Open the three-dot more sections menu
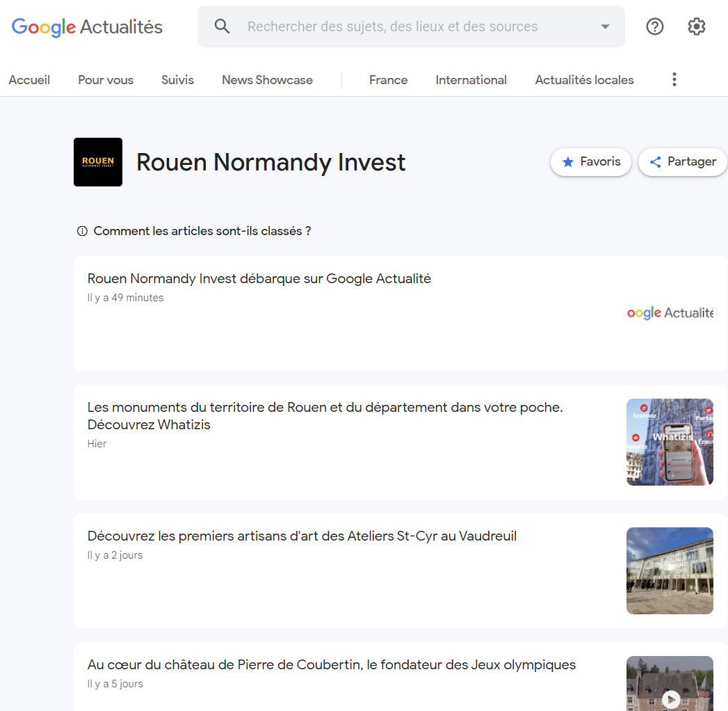 point(674,79)
